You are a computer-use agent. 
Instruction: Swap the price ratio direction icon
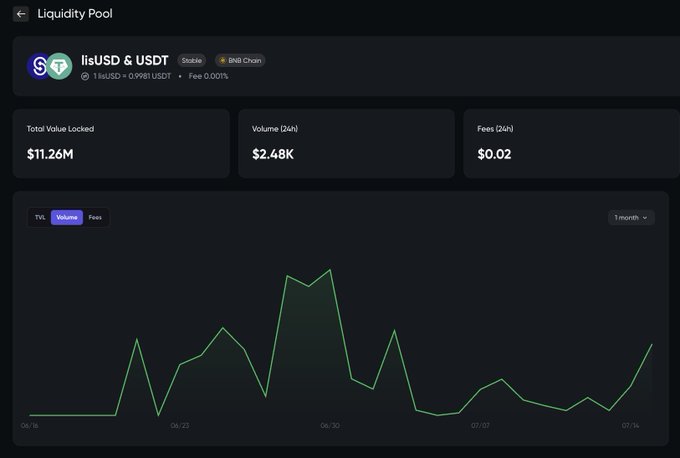pos(85,76)
